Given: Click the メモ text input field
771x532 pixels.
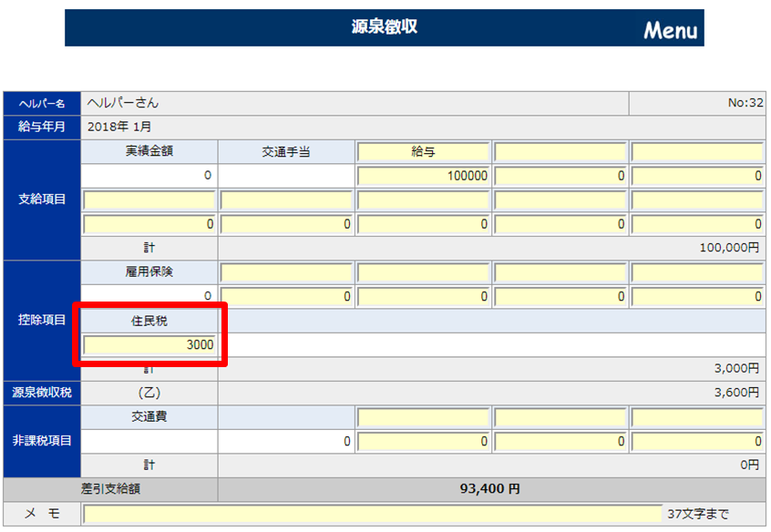Looking at the screenshot, I should tap(372, 514).
